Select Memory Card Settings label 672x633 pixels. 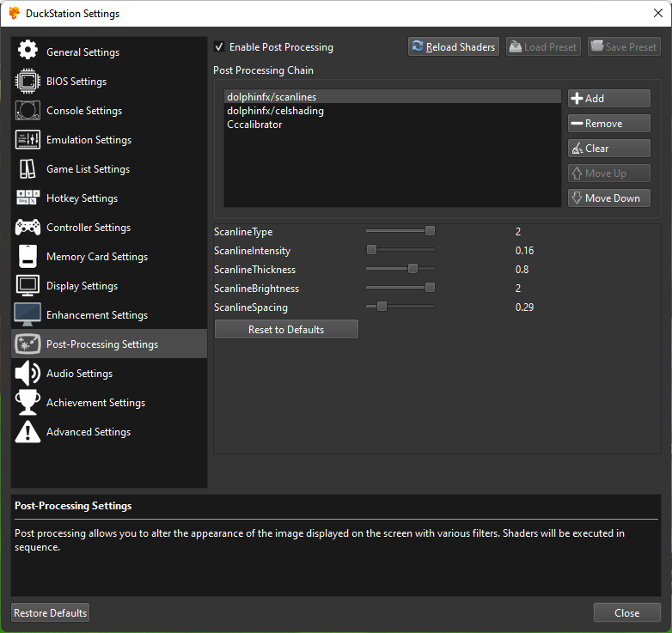[97, 257]
